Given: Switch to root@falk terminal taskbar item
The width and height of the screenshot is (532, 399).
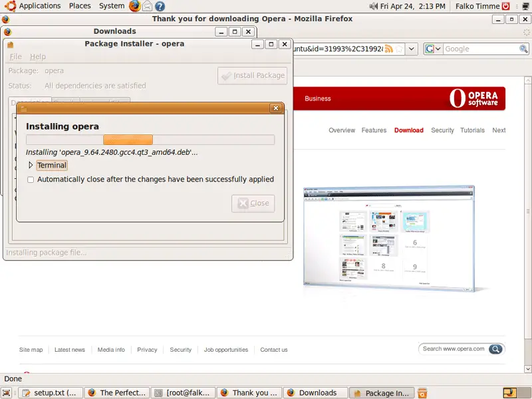Looking at the screenshot, I should [x=184, y=393].
